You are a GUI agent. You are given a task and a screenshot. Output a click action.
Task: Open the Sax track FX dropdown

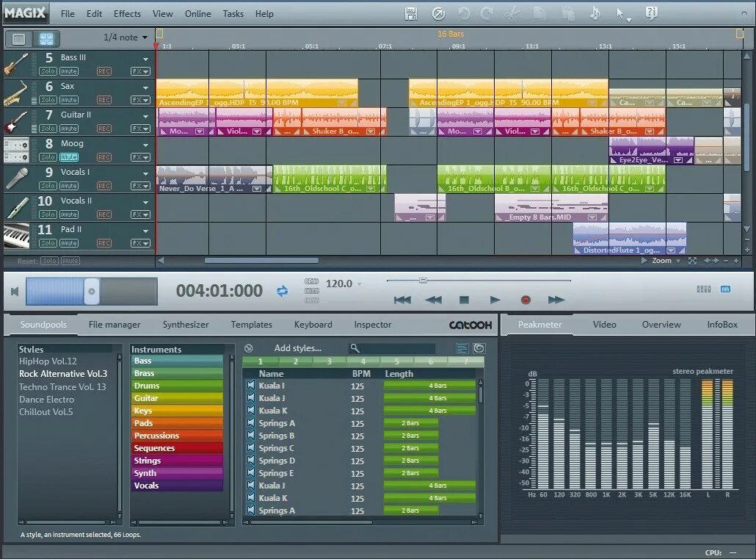[140, 100]
